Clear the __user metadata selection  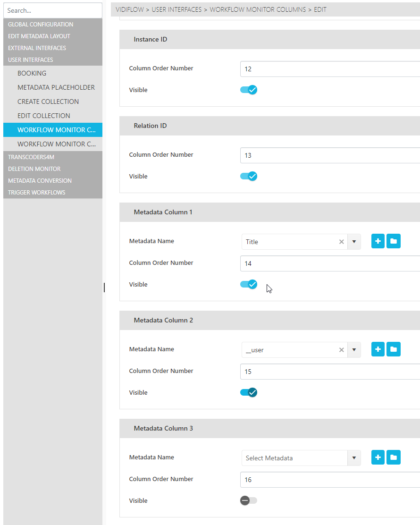pyautogui.click(x=341, y=350)
